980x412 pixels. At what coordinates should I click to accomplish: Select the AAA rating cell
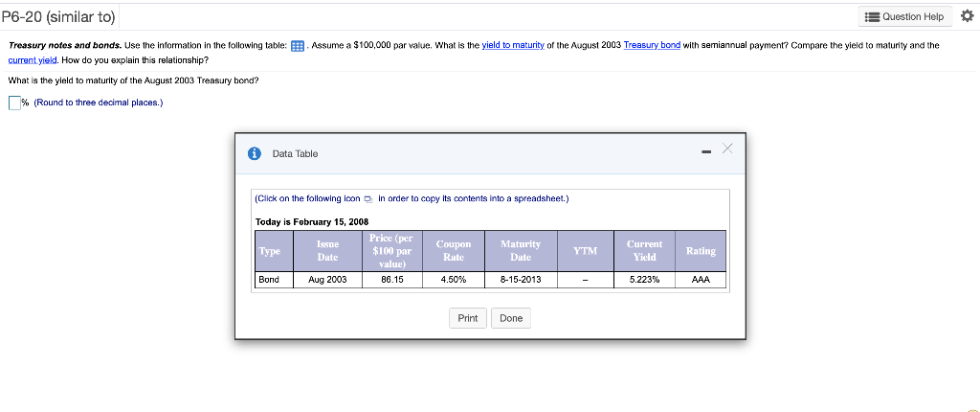[x=701, y=280]
